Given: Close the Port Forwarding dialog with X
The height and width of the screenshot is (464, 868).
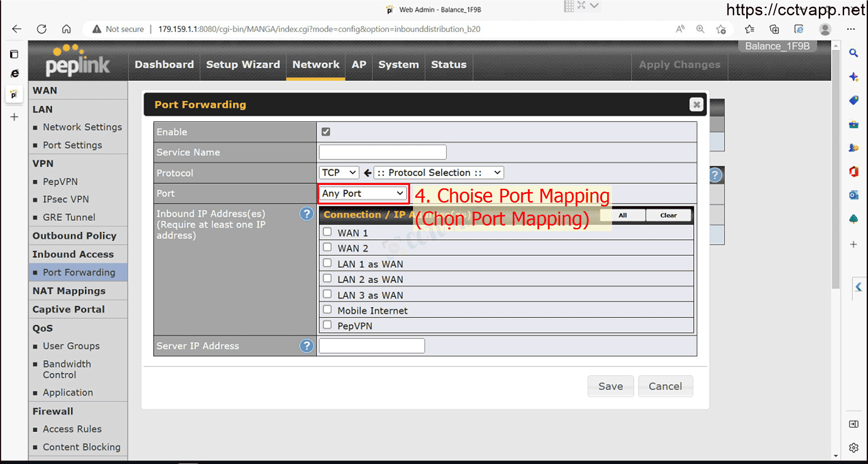Looking at the screenshot, I should (696, 105).
